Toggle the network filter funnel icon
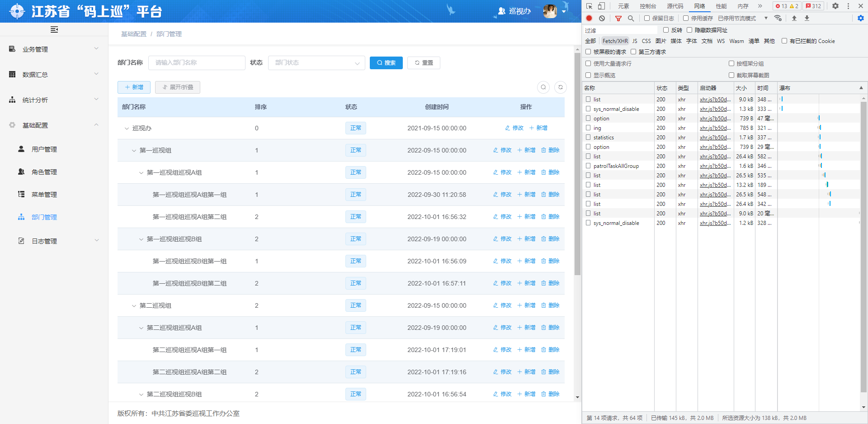The width and height of the screenshot is (868, 424). (x=618, y=18)
